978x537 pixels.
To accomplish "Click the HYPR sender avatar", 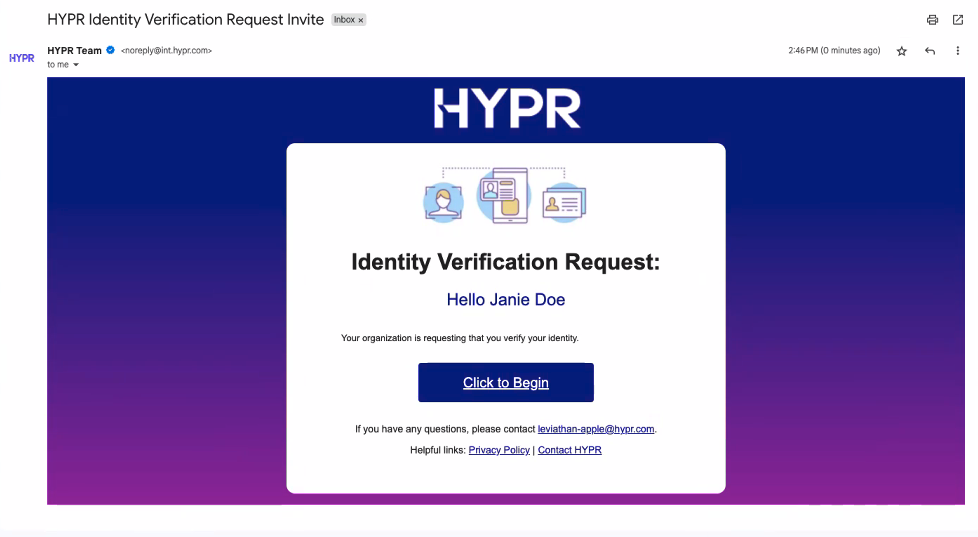I will [22, 58].
